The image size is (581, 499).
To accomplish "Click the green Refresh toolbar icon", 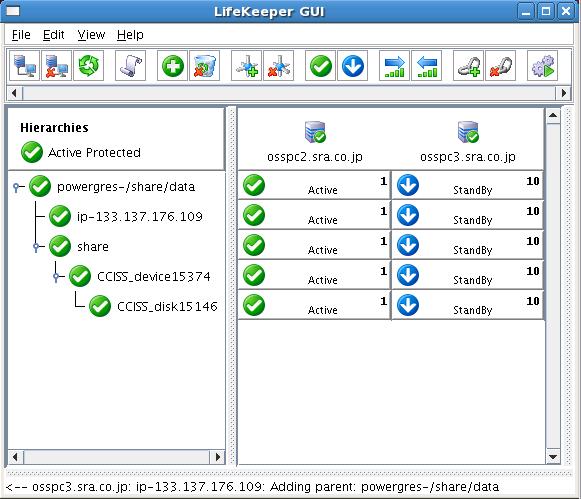I will [89, 66].
